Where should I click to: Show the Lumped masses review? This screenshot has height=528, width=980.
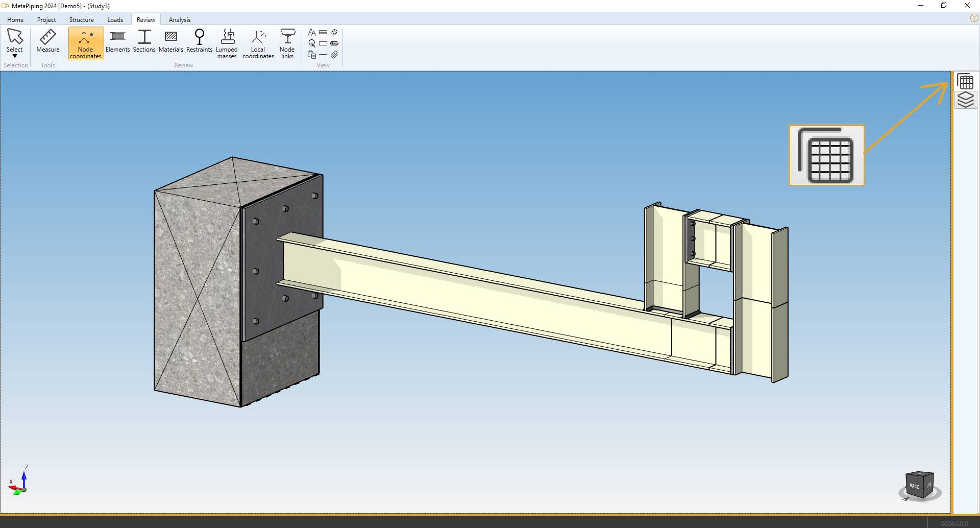pos(227,43)
